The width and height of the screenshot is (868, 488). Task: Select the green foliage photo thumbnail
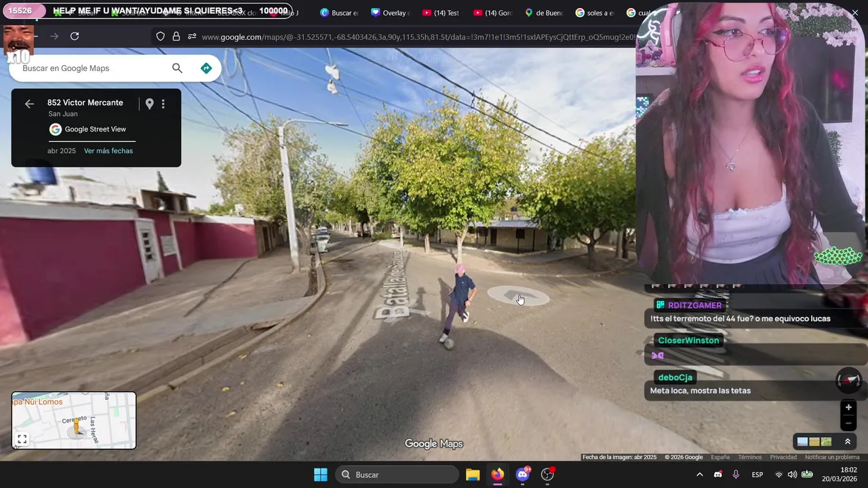pyautogui.click(x=826, y=441)
